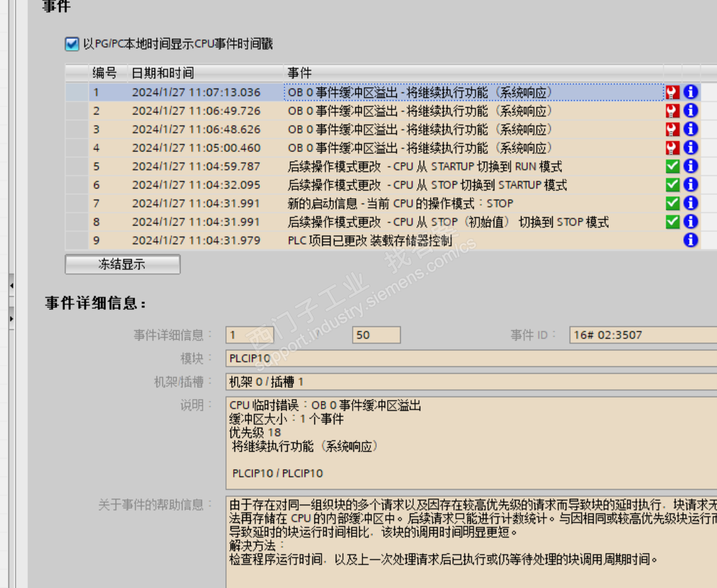This screenshot has height=588, width=717.
Task: Click the blue info icon in row 7
Action: click(x=690, y=203)
